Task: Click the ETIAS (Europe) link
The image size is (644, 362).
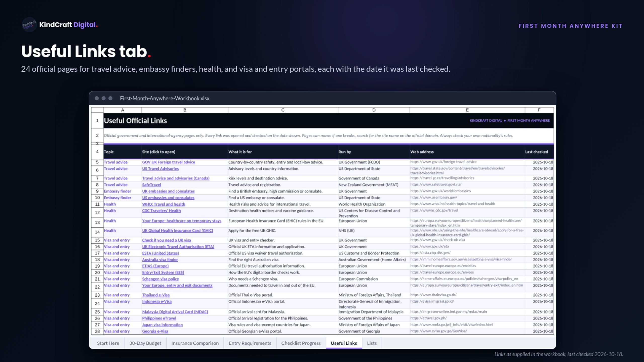Action: coord(155,266)
